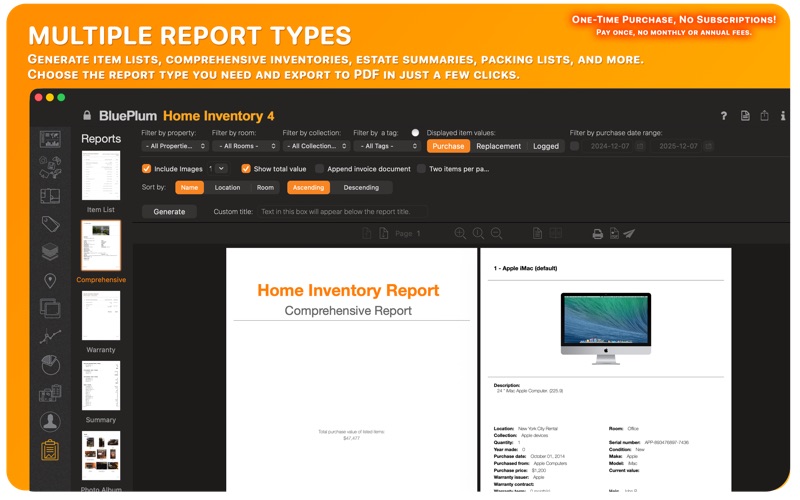Viewport: 800px width, 500px height.
Task: Choose Ascending sort order
Action: 308,187
